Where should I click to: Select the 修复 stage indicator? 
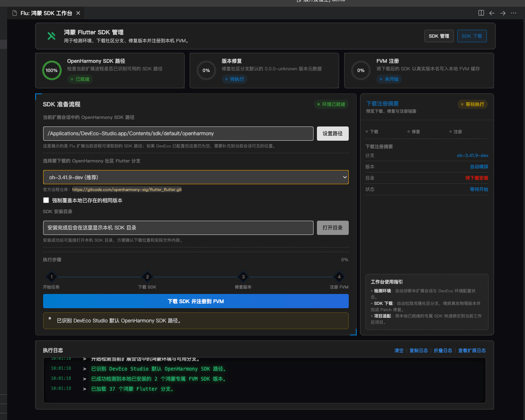414,131
